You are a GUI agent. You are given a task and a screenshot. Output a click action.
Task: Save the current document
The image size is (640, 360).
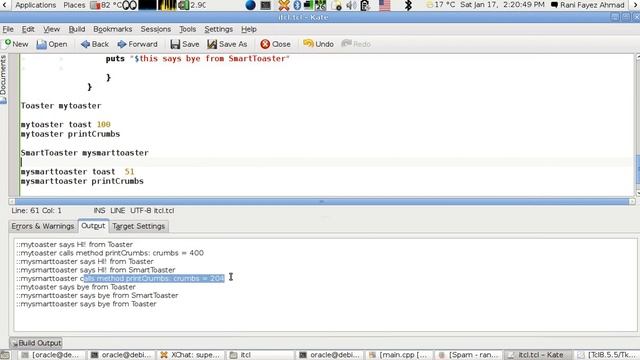[185, 44]
